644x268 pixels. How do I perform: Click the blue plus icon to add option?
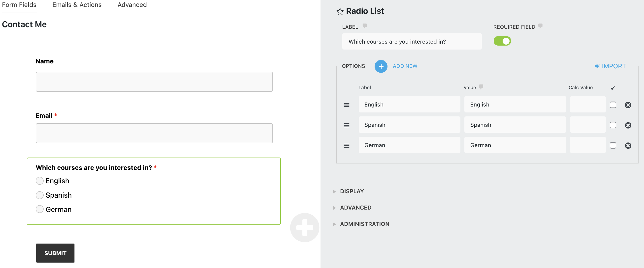click(381, 66)
